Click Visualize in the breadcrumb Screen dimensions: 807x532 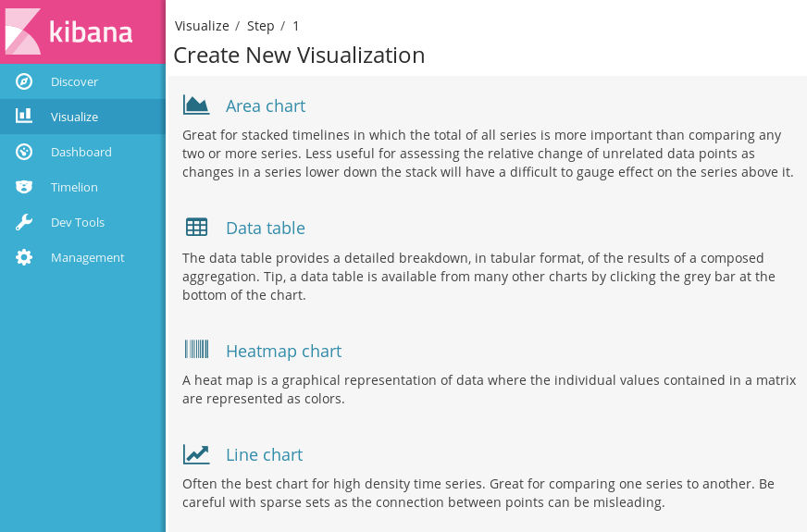[x=202, y=26]
